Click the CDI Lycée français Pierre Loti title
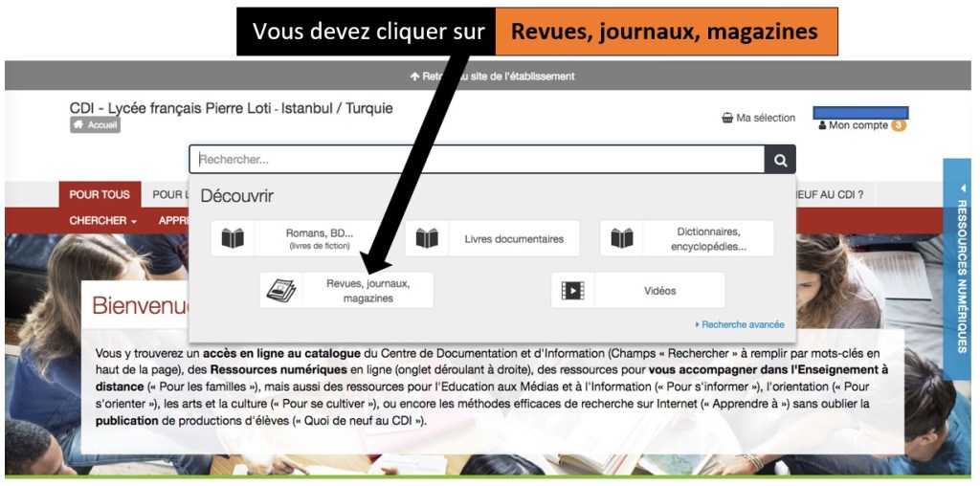Viewport: 980px width, 486px height. pos(231,108)
